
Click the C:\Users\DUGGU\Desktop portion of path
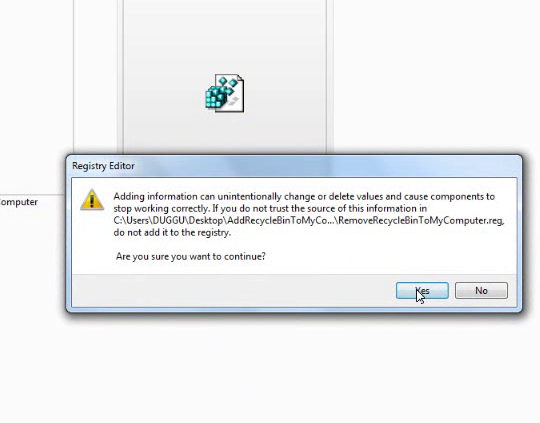168,220
